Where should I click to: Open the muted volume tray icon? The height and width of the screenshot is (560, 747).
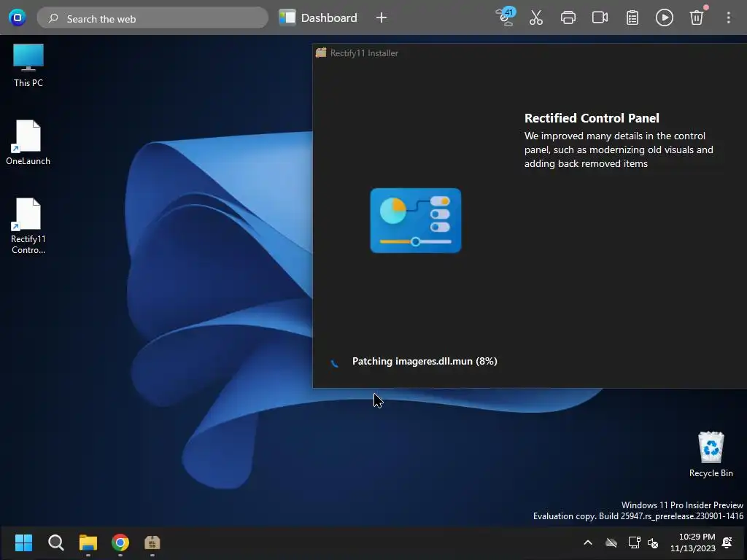(x=653, y=542)
